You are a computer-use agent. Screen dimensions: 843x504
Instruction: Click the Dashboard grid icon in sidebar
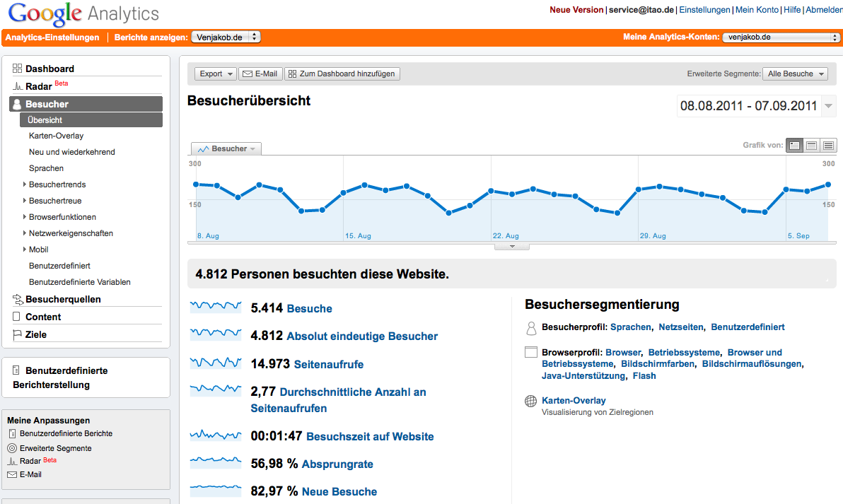point(17,69)
